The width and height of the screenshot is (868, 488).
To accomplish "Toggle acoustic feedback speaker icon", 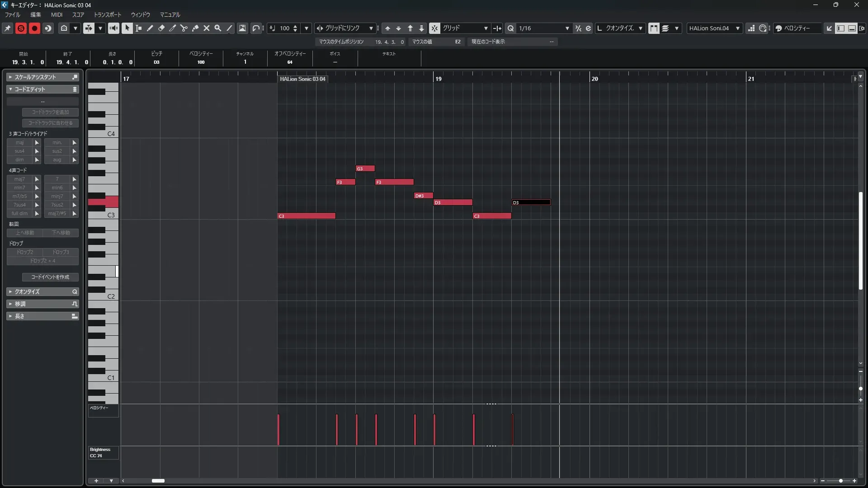I will [x=113, y=28].
